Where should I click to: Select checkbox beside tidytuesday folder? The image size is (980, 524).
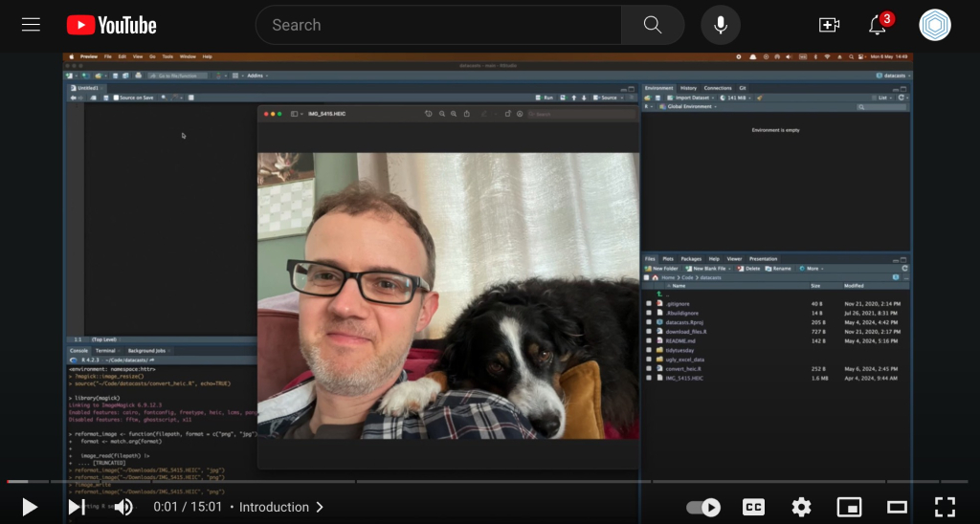pyautogui.click(x=649, y=350)
